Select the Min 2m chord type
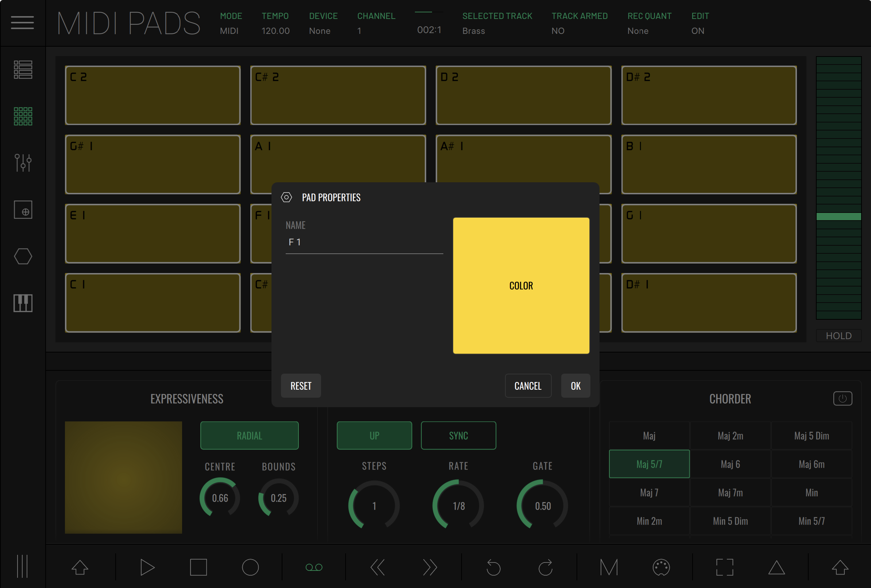871x588 pixels. (x=649, y=521)
